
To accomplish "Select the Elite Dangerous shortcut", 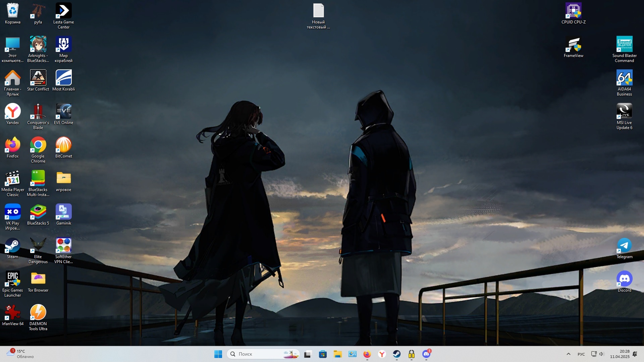I will pos(38,251).
